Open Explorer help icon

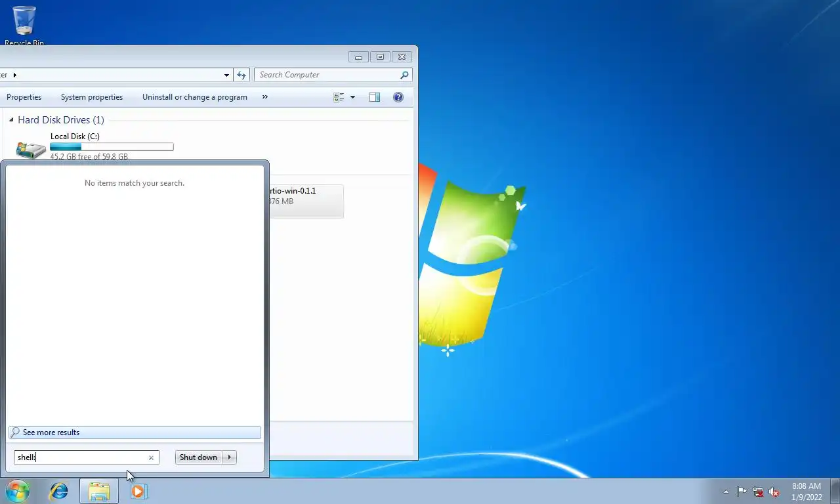[398, 97]
